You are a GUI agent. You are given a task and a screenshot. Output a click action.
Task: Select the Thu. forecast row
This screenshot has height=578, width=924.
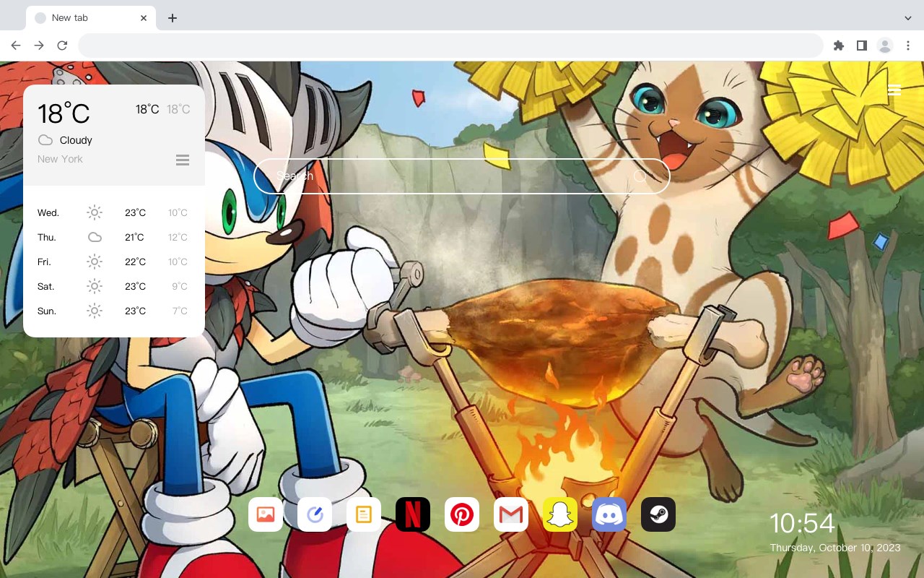tap(114, 237)
